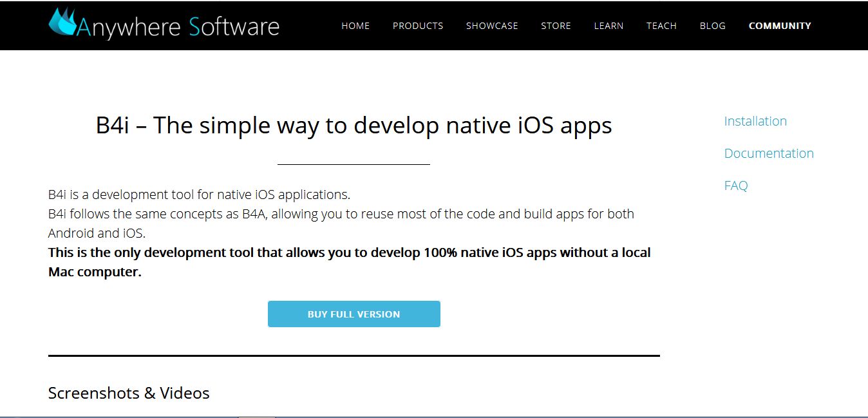Click the Screenshots & Videos heading
Screen dimensions: 868x418
click(x=129, y=393)
